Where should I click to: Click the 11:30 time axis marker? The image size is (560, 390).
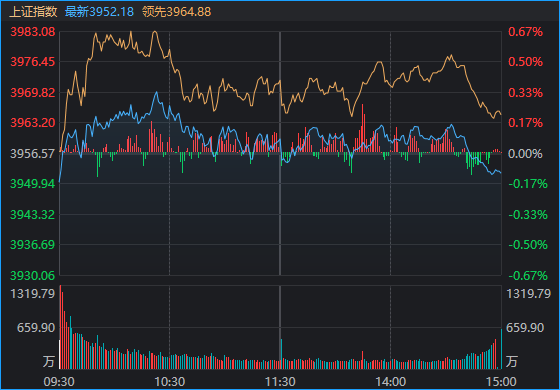[280, 382]
